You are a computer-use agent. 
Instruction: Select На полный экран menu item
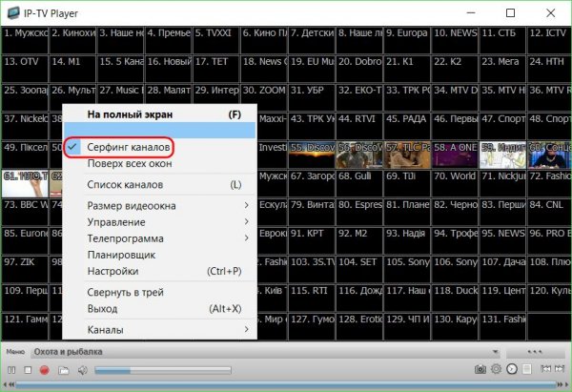tap(133, 113)
